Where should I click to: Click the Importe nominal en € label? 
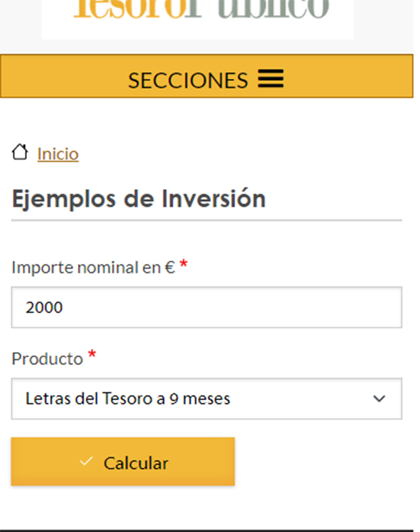point(93,268)
